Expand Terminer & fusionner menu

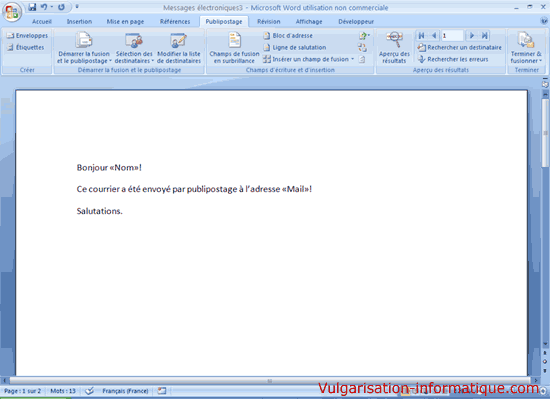[x=526, y=48]
